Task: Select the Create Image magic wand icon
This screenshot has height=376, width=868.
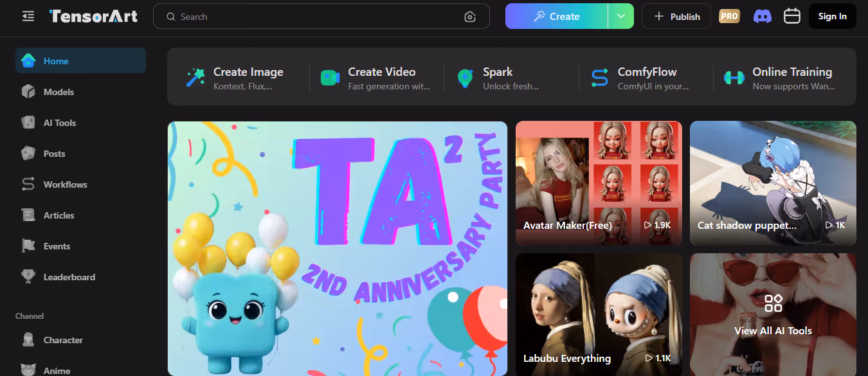Action: 195,76
